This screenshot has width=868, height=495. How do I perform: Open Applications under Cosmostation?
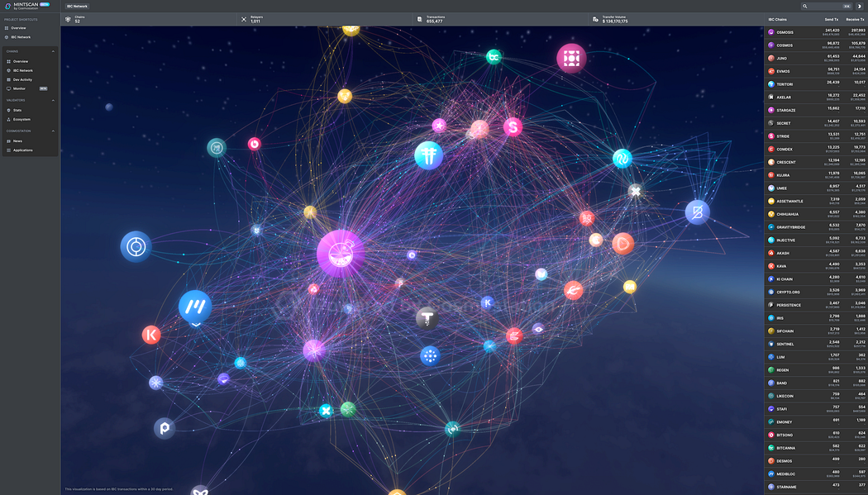pos(23,150)
